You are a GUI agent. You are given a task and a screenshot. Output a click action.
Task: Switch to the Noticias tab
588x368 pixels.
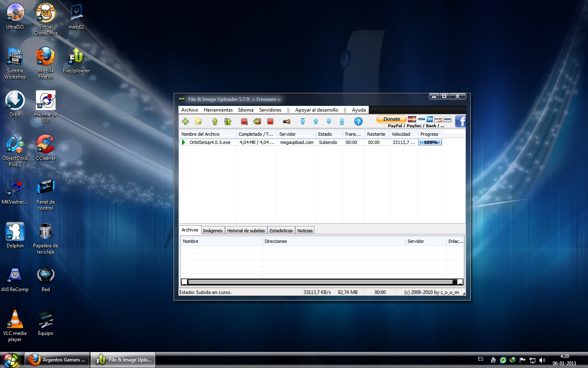tap(305, 231)
